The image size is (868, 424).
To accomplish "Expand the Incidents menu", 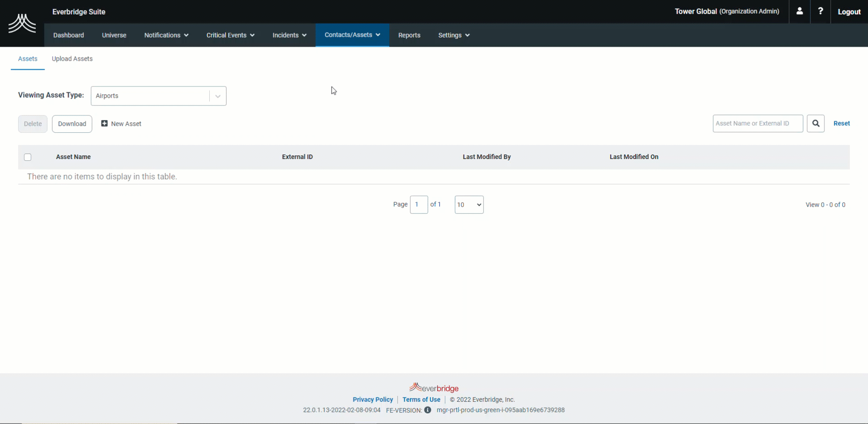I will tap(289, 35).
